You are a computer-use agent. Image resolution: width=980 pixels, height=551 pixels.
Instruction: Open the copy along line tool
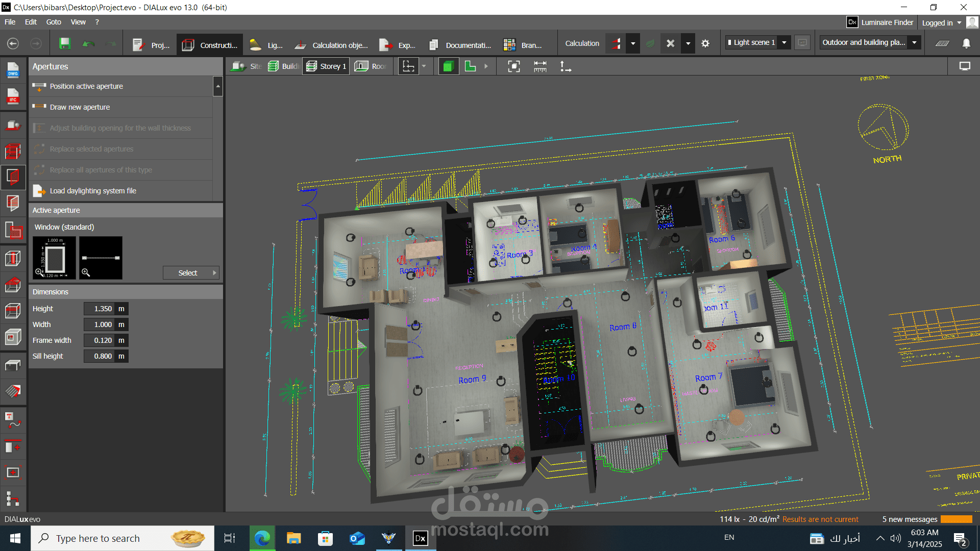click(x=13, y=498)
